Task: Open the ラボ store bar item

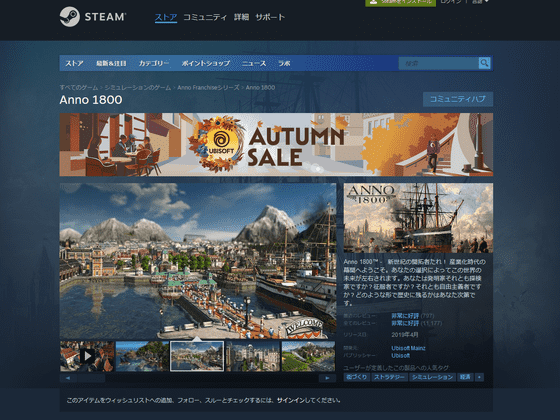Action: pos(284,63)
